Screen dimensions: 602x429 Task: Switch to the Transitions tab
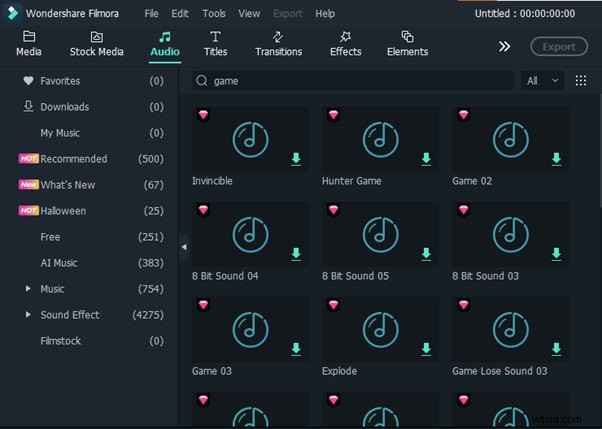278,43
